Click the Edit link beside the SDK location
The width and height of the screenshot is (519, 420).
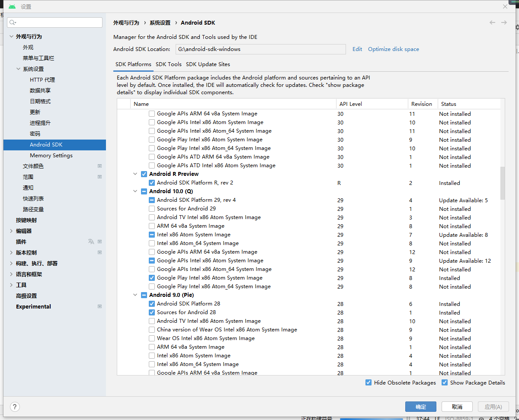(x=357, y=49)
